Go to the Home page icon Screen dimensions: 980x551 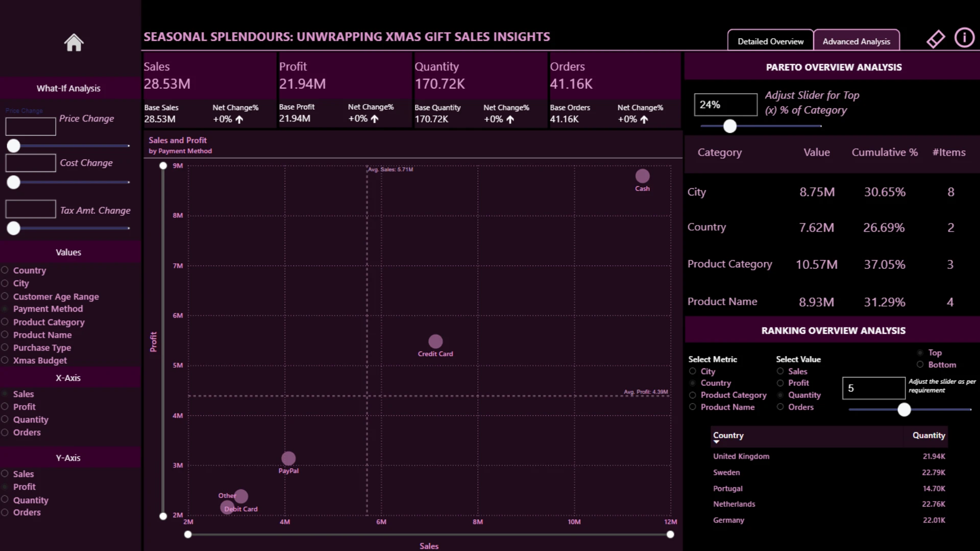[x=73, y=42]
